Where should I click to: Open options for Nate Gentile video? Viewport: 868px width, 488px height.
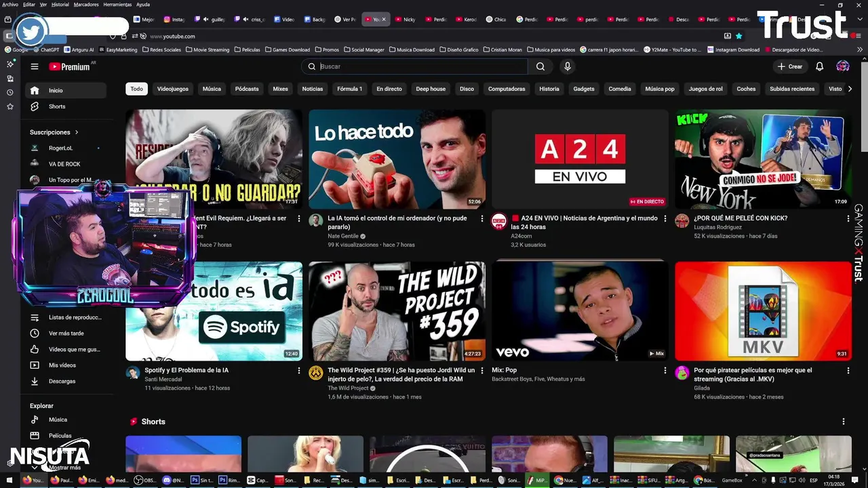(482, 219)
